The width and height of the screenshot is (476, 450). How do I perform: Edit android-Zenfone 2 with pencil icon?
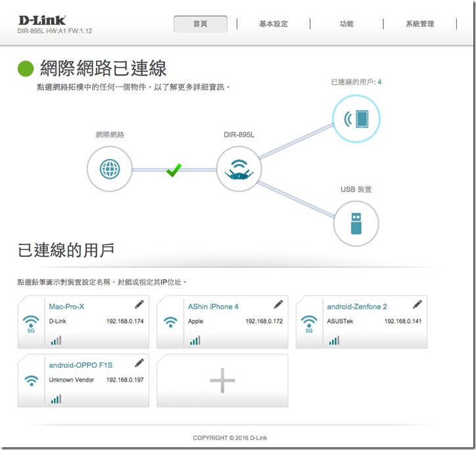coord(417,304)
